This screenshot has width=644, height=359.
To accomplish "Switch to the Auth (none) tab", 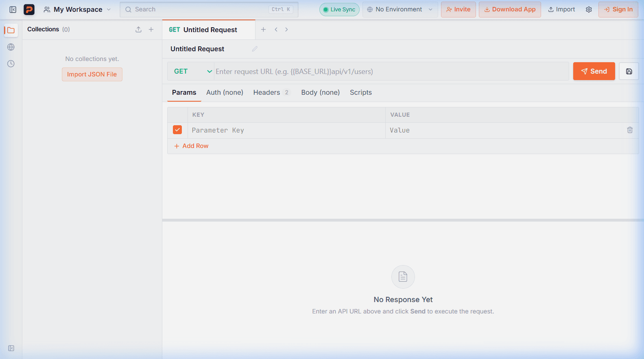I will point(225,93).
